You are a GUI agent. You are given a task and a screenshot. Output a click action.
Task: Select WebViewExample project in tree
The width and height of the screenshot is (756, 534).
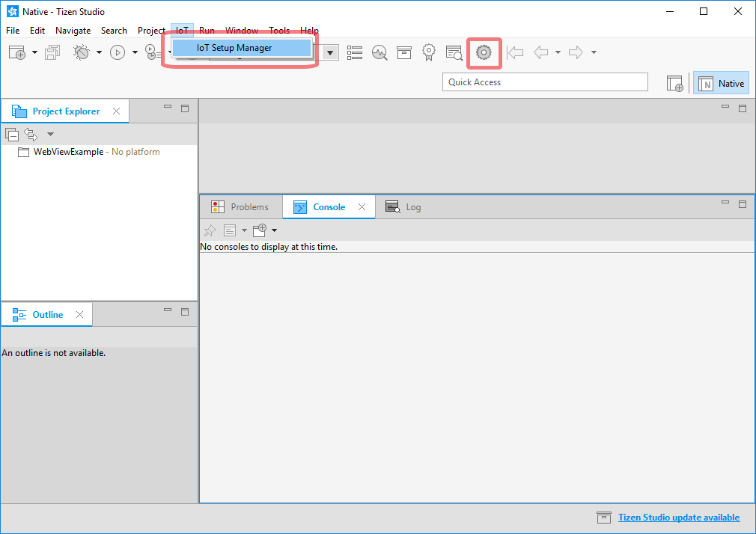point(68,152)
